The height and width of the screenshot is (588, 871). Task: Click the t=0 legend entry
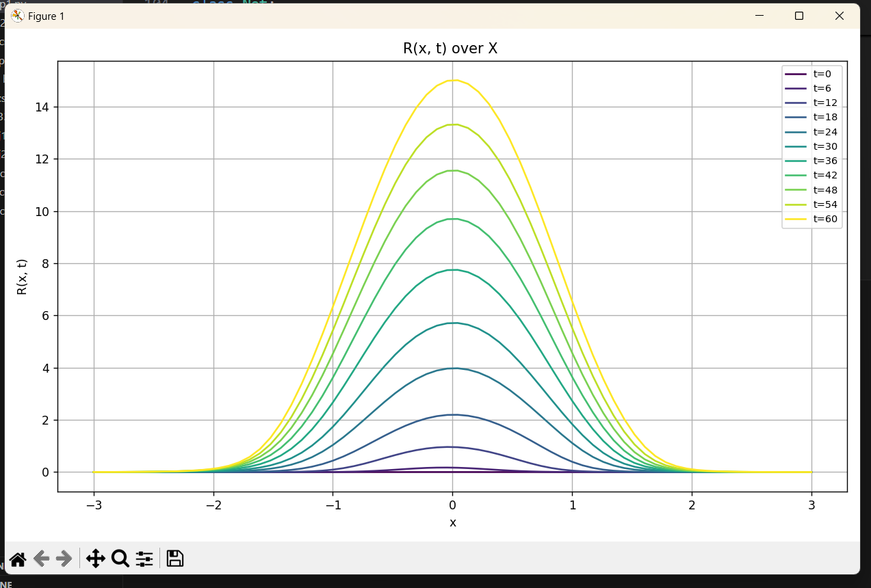(x=811, y=74)
